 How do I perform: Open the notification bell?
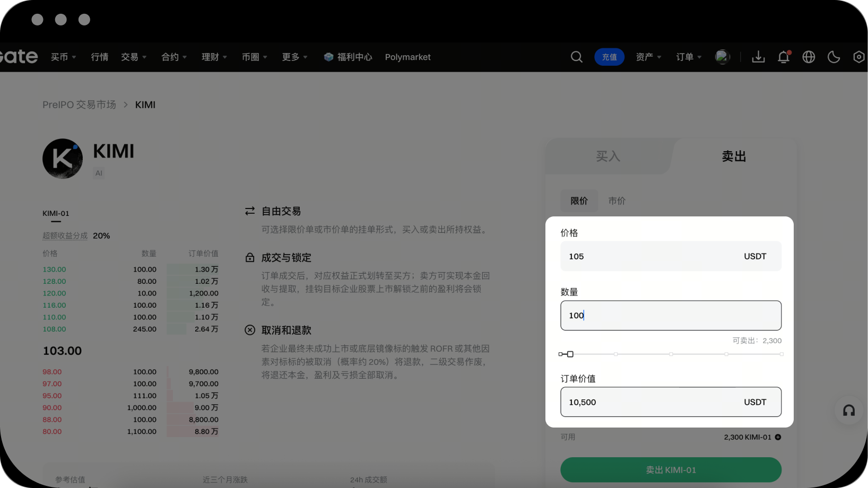click(784, 57)
